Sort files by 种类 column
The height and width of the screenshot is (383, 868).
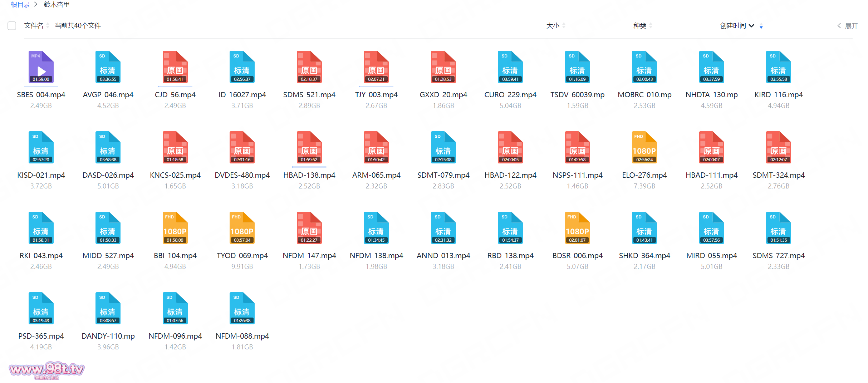pos(640,26)
